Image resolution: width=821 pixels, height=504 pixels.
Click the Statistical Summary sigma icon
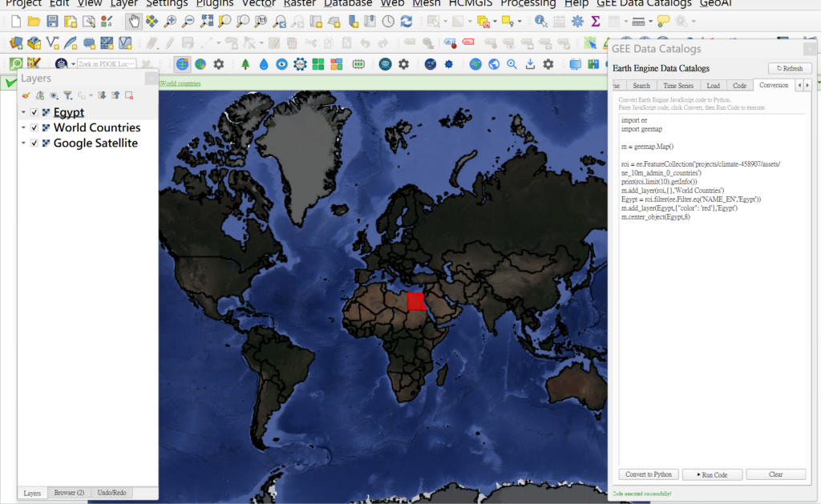click(596, 22)
